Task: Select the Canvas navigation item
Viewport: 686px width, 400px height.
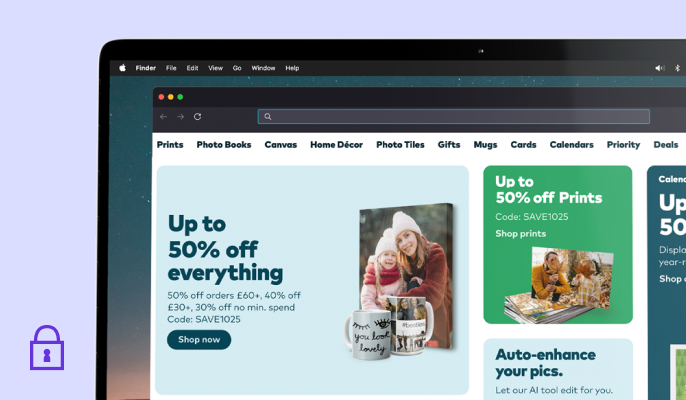Action: [x=280, y=145]
